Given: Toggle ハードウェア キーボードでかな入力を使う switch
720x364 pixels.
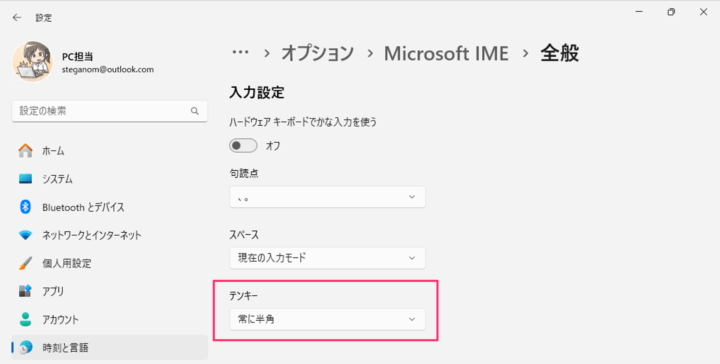Looking at the screenshot, I should (x=243, y=146).
